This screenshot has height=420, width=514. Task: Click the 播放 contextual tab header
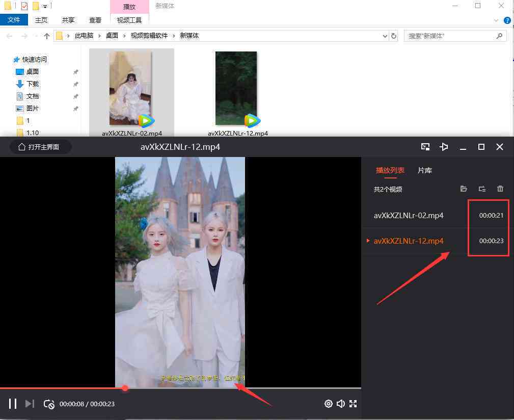(x=129, y=7)
